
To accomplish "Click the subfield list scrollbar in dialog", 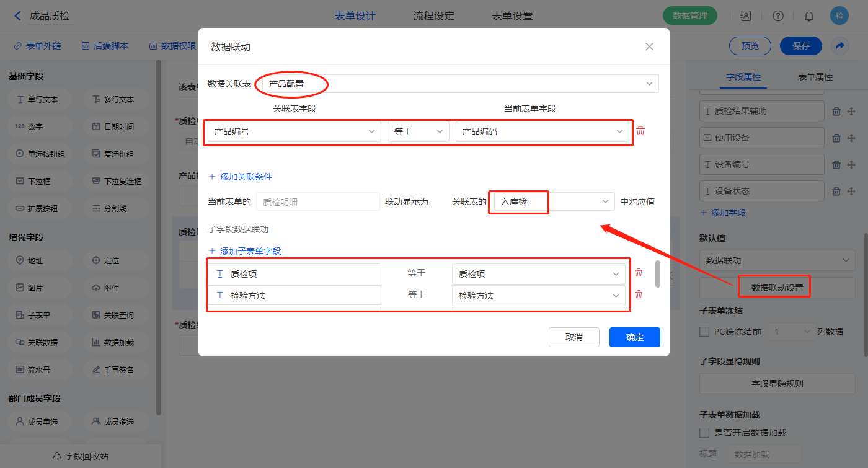I will (658, 274).
